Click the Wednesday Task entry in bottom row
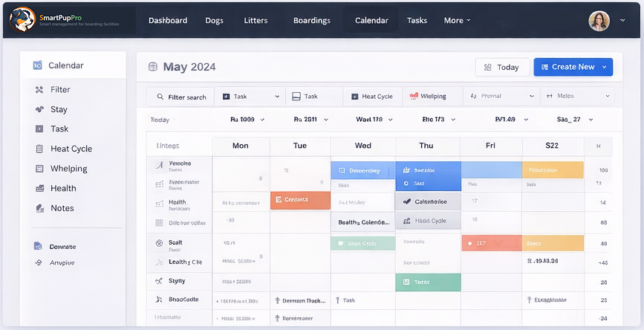The image size is (644, 330). tap(345, 300)
